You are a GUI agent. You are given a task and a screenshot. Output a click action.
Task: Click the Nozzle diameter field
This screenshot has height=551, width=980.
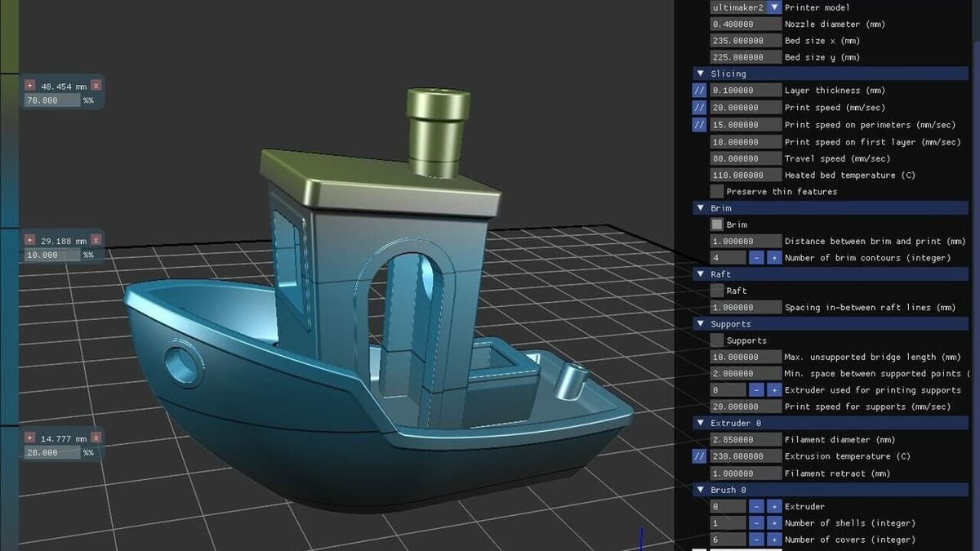pos(746,24)
